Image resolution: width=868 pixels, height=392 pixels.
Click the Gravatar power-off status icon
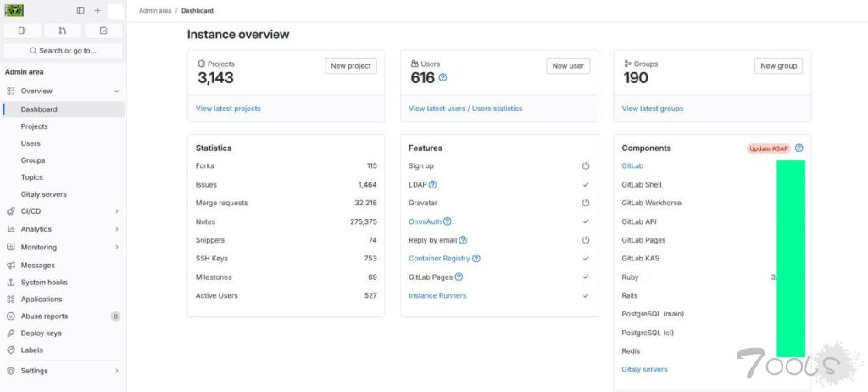point(586,203)
